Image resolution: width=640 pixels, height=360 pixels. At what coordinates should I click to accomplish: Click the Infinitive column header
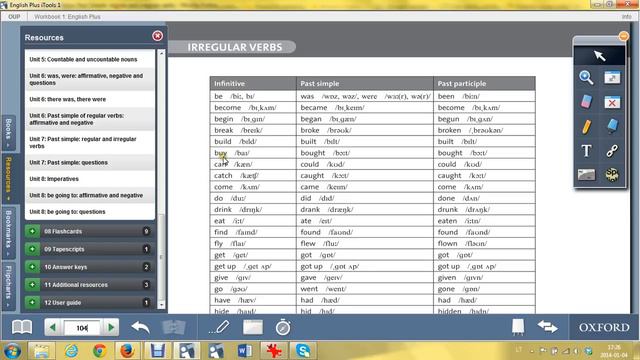point(253,83)
